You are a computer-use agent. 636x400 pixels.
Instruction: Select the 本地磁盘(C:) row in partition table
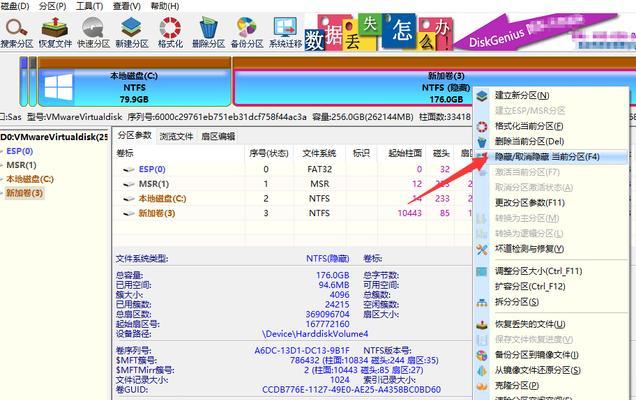tap(294, 198)
